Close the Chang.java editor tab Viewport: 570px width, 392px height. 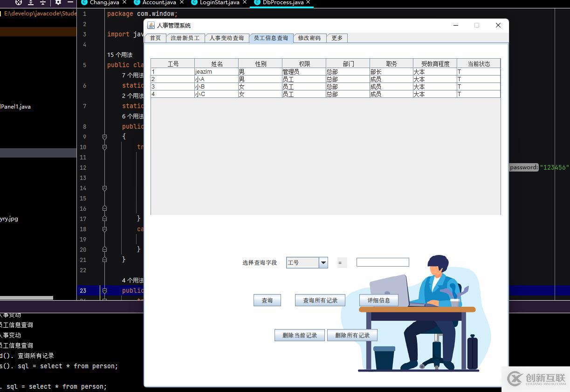pyautogui.click(x=124, y=2)
